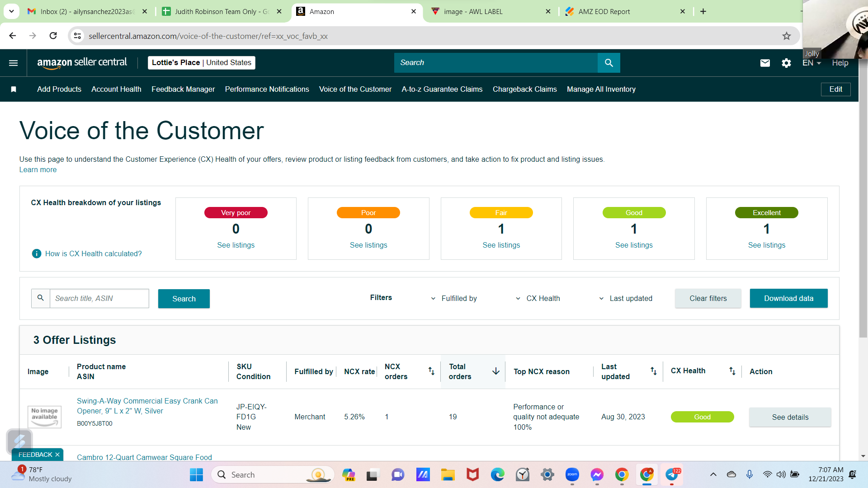Expand the Last updated filter dropdown
Viewport: 868px width, 488px height.
point(626,298)
